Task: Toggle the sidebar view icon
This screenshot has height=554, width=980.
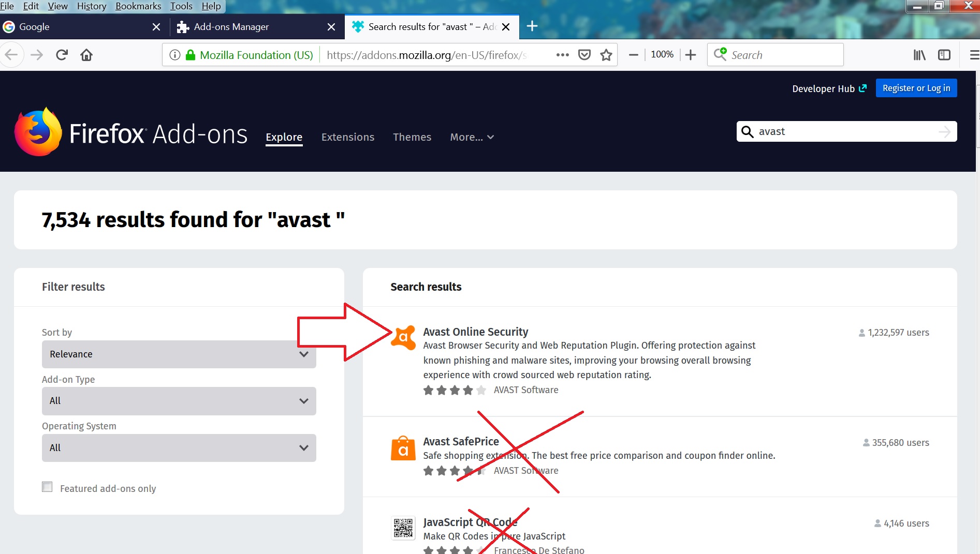Action: pyautogui.click(x=944, y=55)
